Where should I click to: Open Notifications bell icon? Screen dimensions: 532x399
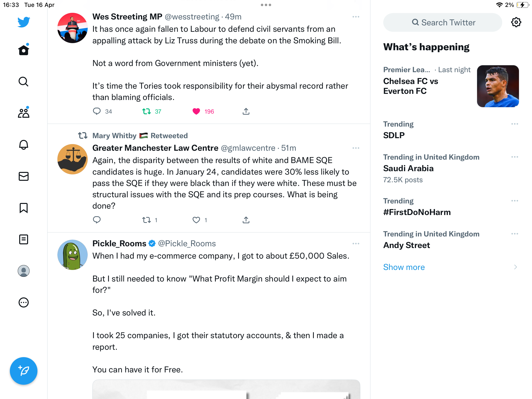click(24, 145)
